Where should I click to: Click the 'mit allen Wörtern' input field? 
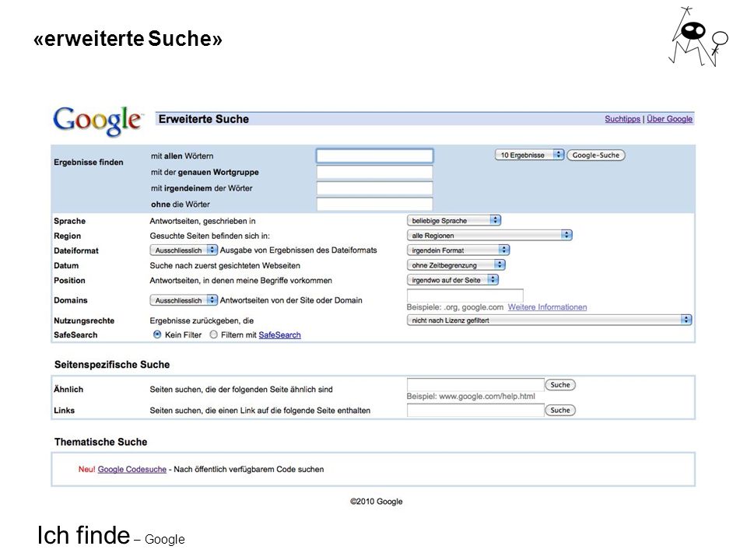tap(374, 156)
